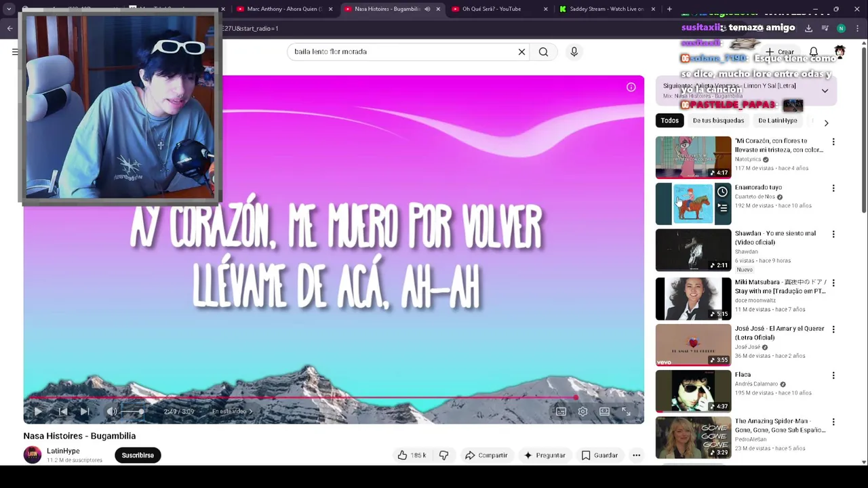Toggle subtitles in the video player
This screenshot has width=868, height=488.
coord(561,411)
